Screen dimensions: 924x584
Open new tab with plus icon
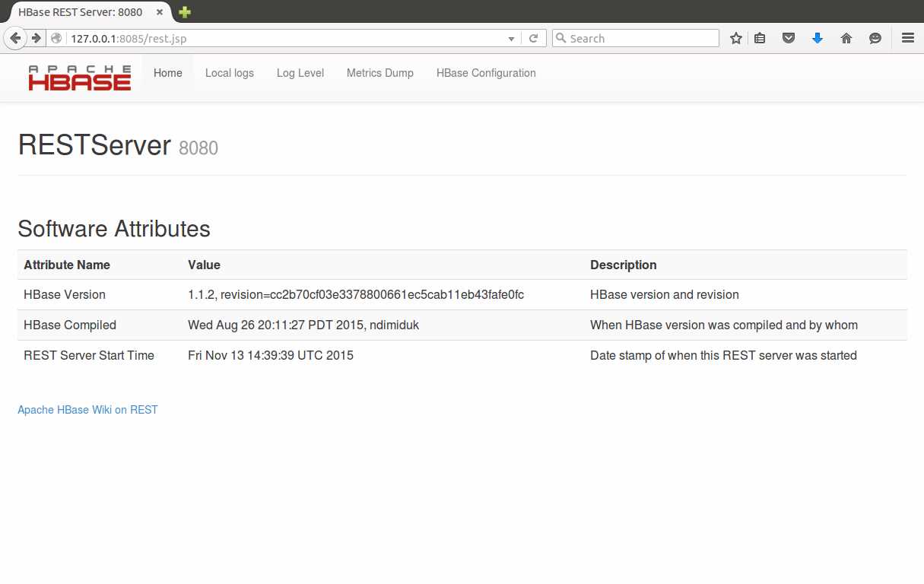pyautogui.click(x=185, y=12)
